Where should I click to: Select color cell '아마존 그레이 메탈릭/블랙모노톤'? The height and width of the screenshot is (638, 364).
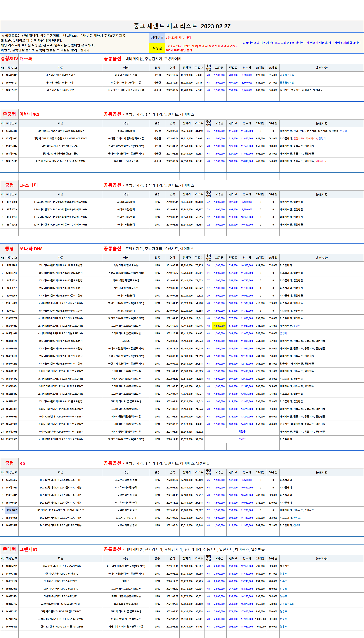point(126,138)
